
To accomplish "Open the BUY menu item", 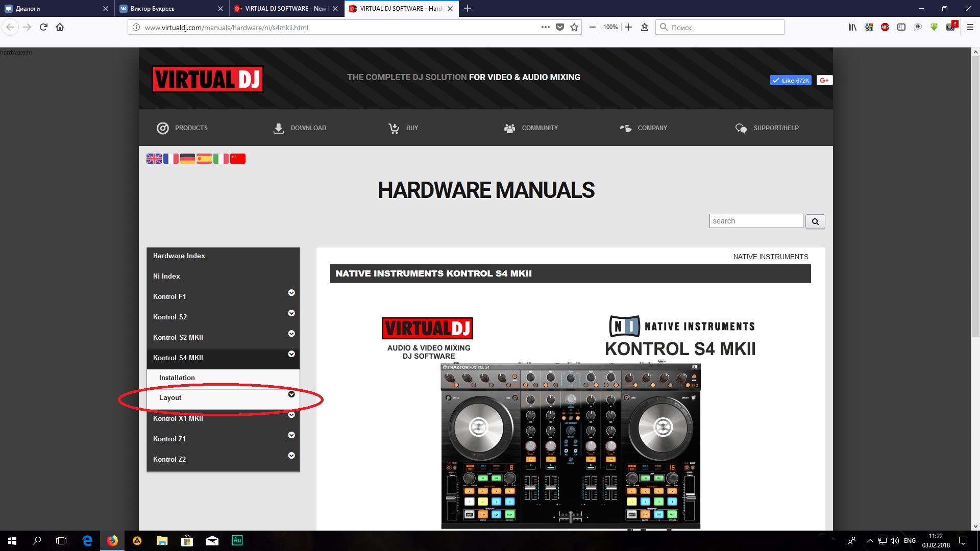I will point(403,128).
